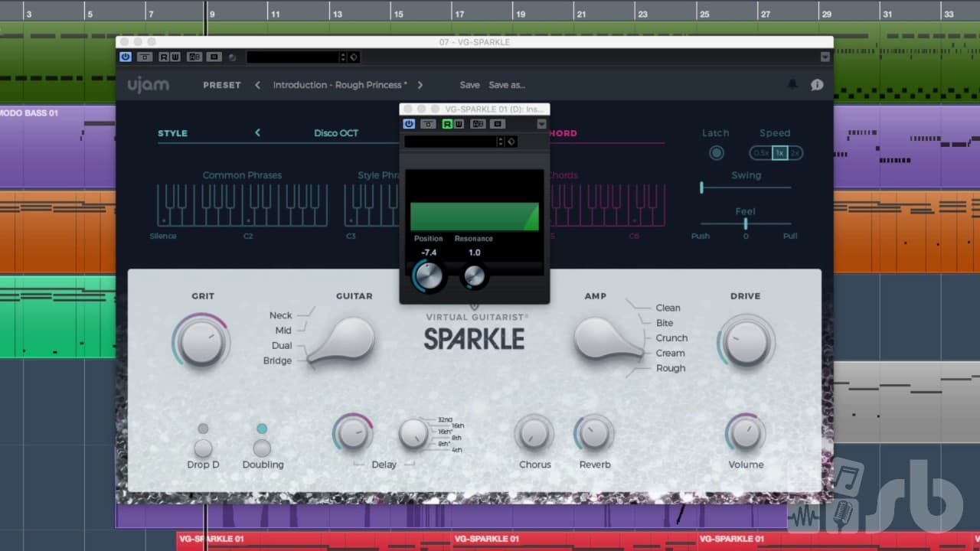Click the Chorus knob
980x551 pixels.
click(534, 434)
